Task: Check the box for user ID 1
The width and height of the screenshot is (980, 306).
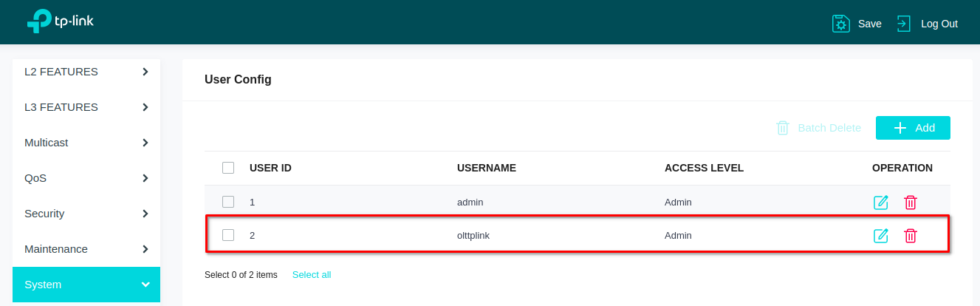Action: coord(228,202)
